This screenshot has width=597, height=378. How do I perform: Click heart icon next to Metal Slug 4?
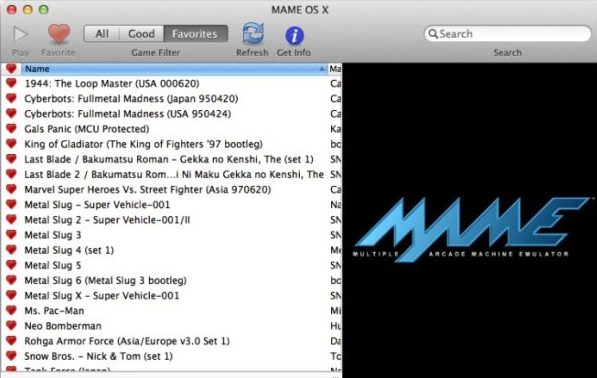click(x=11, y=250)
